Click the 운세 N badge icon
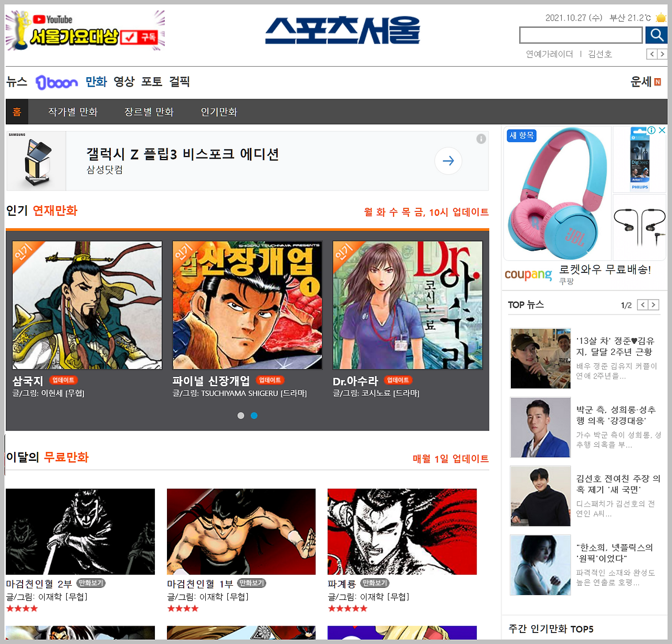 657,82
